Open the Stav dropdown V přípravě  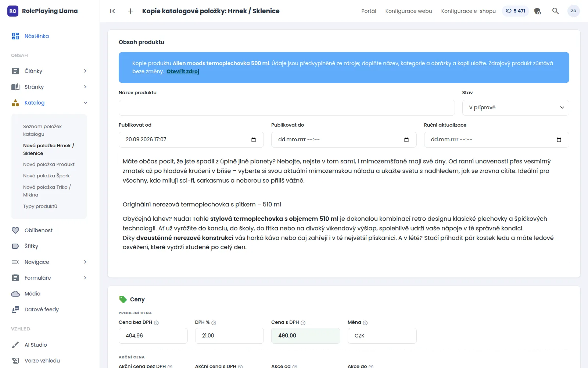click(516, 107)
